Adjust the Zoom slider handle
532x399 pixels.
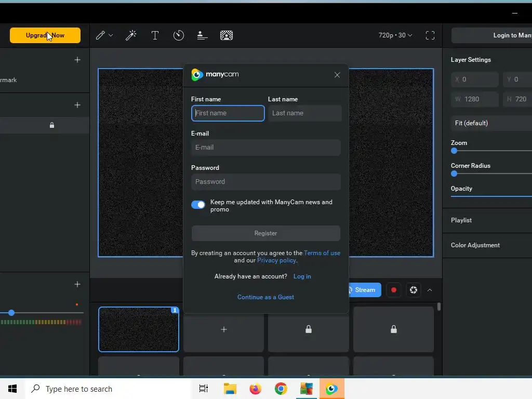pos(454,151)
